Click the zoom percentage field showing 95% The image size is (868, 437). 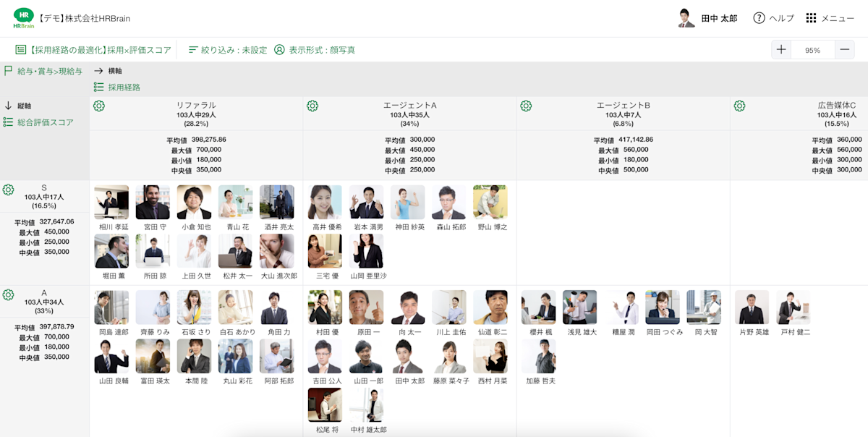pyautogui.click(x=812, y=50)
